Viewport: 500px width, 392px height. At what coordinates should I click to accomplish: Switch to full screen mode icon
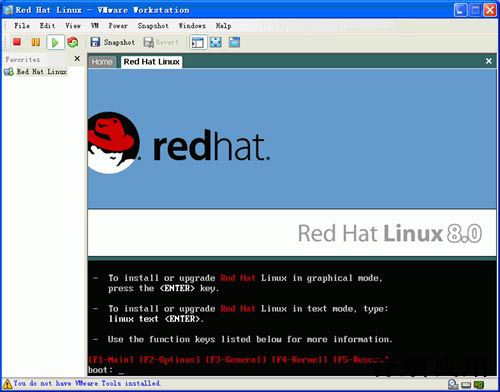tap(216, 42)
